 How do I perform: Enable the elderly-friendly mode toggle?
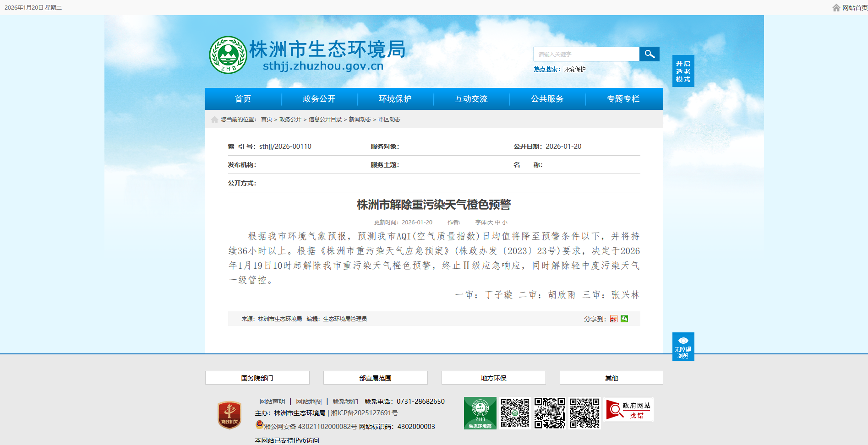click(683, 71)
